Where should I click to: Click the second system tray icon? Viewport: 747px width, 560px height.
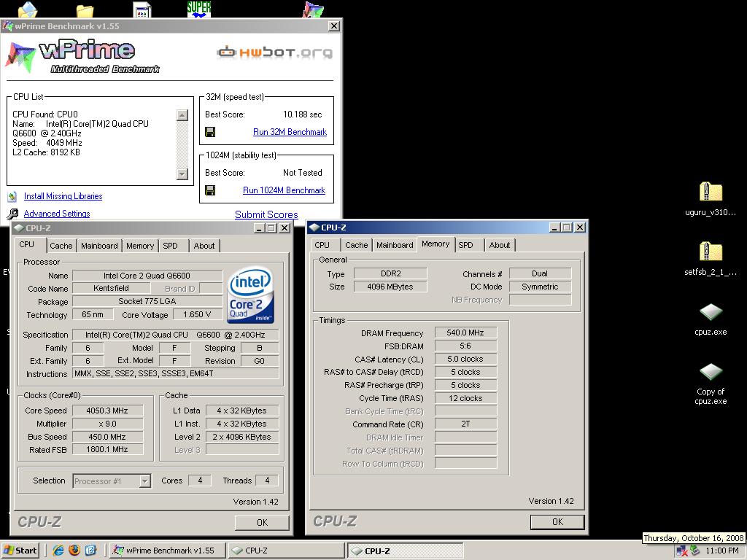coord(695,551)
